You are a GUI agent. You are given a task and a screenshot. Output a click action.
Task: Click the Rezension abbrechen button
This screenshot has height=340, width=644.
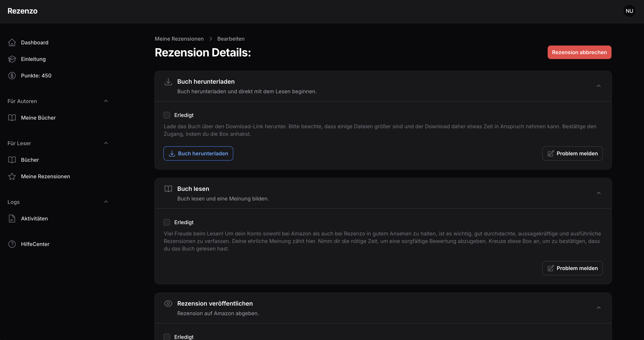(x=579, y=52)
